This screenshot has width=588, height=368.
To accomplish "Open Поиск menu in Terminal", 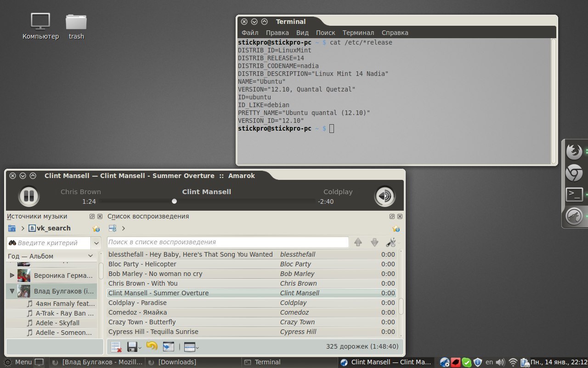I will 325,33.
